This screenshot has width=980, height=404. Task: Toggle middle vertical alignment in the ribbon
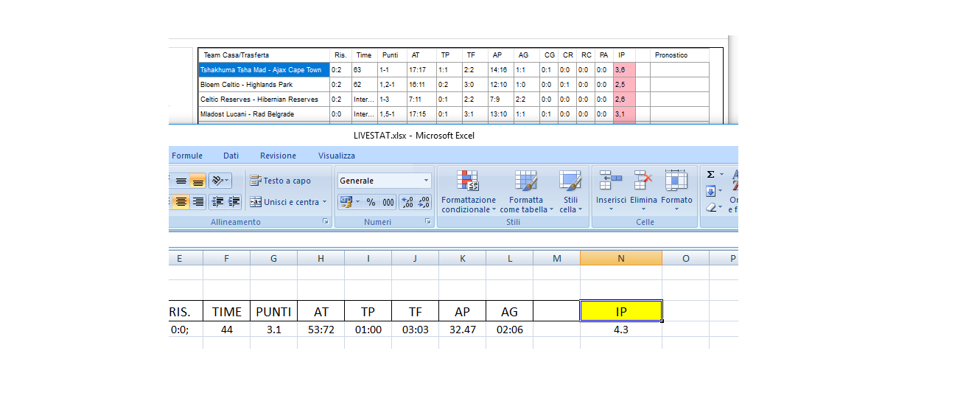[x=181, y=181]
